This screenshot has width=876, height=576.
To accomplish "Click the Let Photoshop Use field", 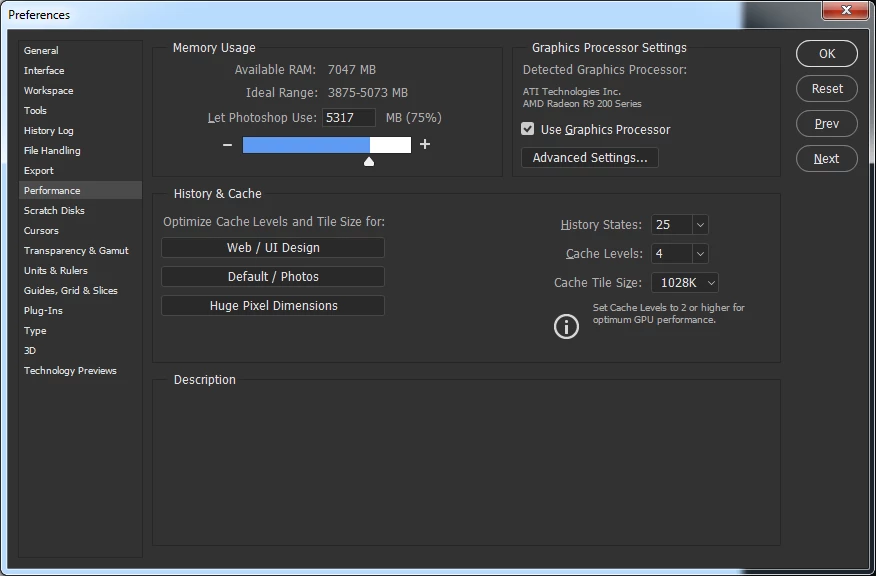I will click(349, 118).
